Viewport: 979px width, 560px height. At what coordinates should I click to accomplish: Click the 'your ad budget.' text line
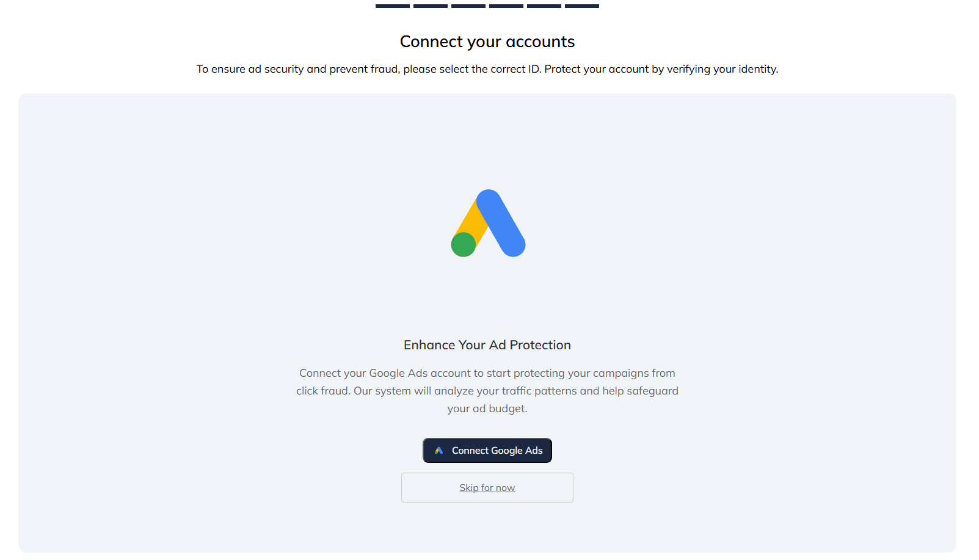click(x=487, y=409)
